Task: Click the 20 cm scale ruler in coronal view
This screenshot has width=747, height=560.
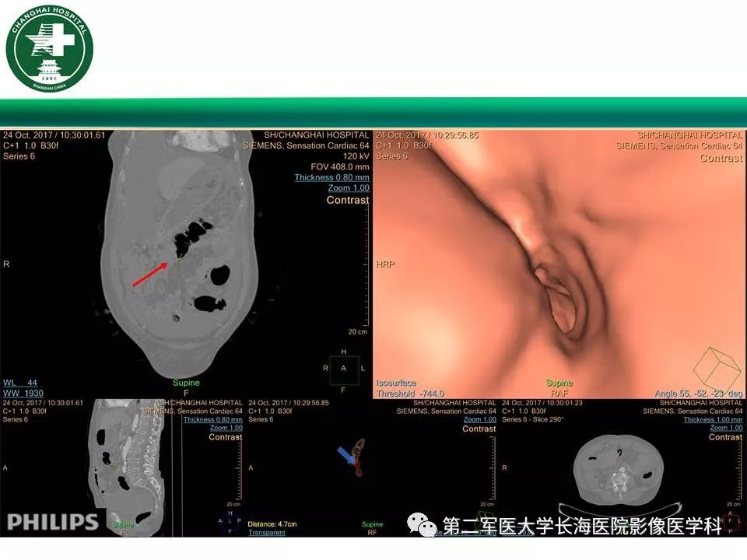Action: tap(366, 267)
